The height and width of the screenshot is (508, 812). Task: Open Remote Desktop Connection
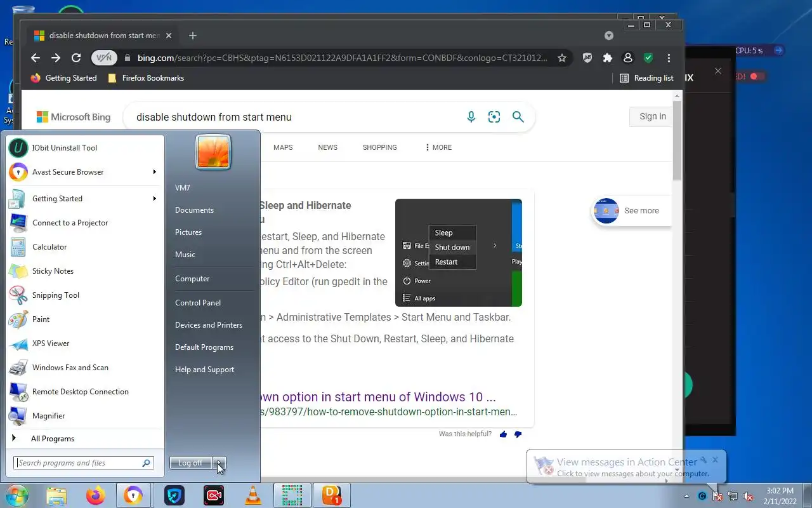click(x=84, y=392)
